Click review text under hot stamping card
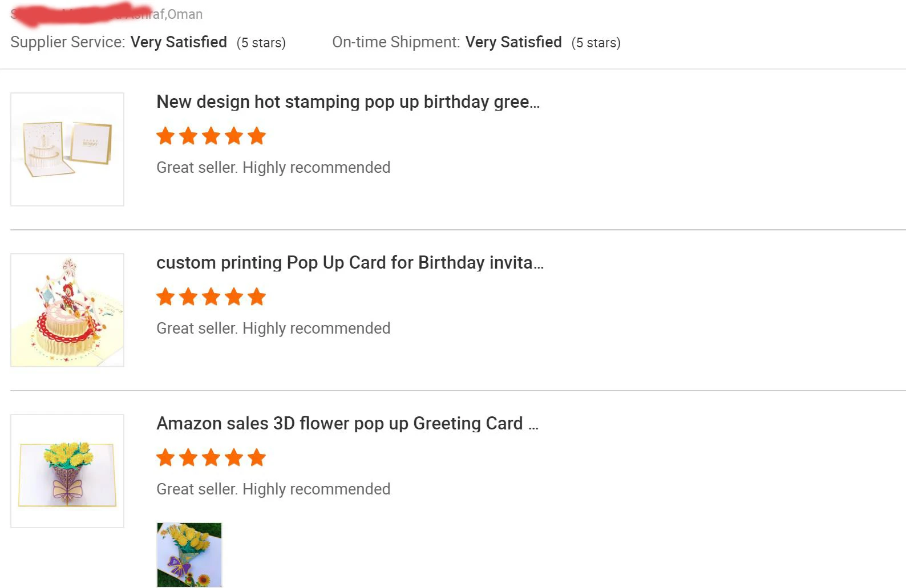Screen dimensions: 906x588 (x=273, y=168)
